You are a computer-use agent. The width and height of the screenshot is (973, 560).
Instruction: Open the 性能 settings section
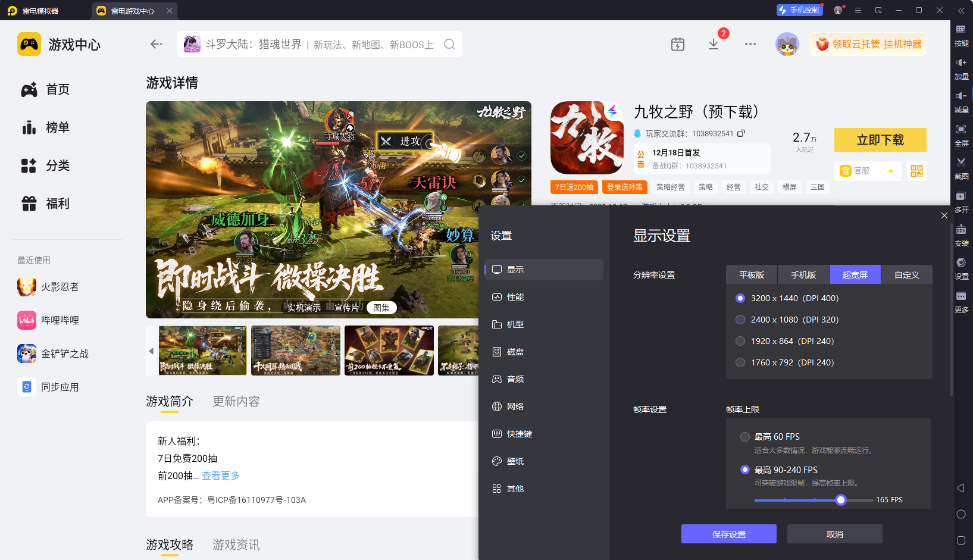[x=515, y=297]
